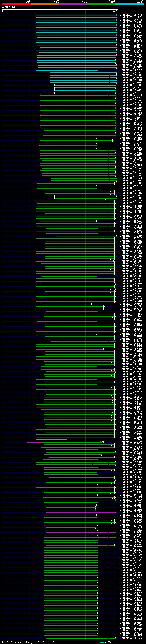Click the purple ~60% identity legend segment

(73, 4)
